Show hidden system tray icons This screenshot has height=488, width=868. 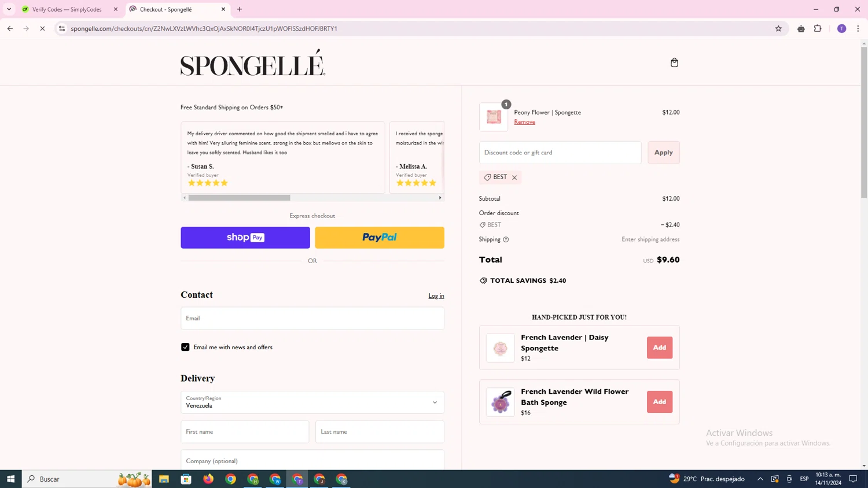(x=760, y=479)
